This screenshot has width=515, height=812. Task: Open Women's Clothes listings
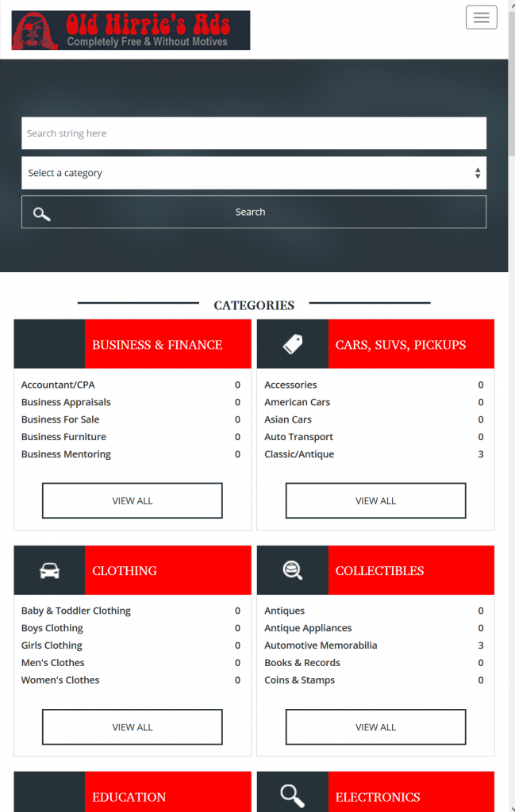(x=60, y=680)
